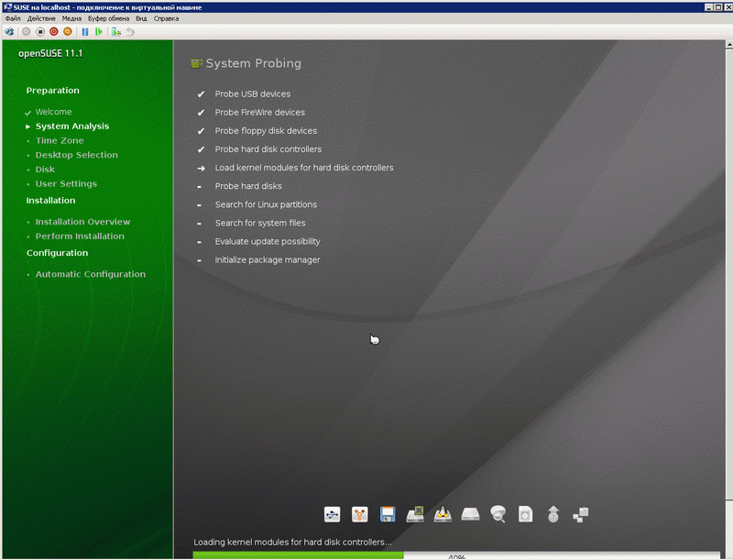The image size is (733, 560).
Task: Click the "Probe floppy disk devices" text
Action: pos(266,131)
